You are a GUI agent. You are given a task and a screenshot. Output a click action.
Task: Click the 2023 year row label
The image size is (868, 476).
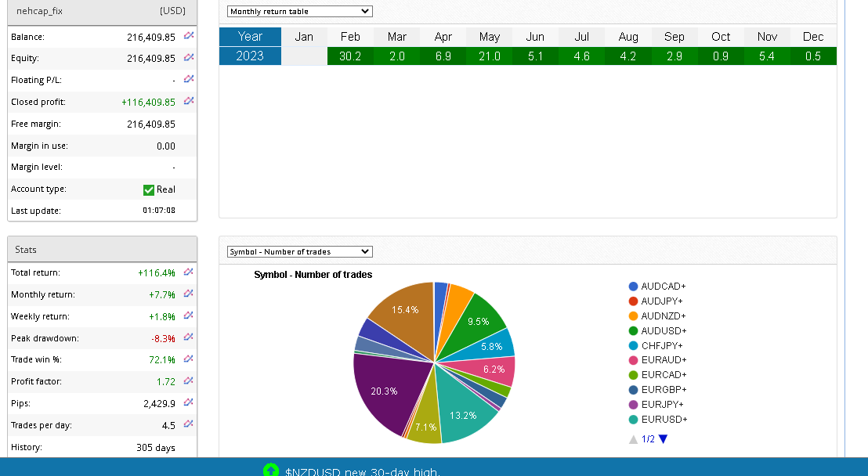pyautogui.click(x=250, y=56)
